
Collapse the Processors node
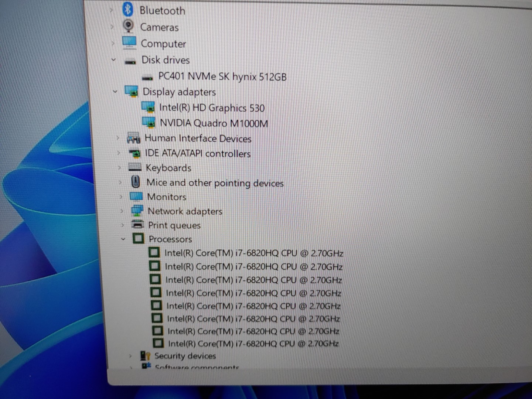click(123, 239)
